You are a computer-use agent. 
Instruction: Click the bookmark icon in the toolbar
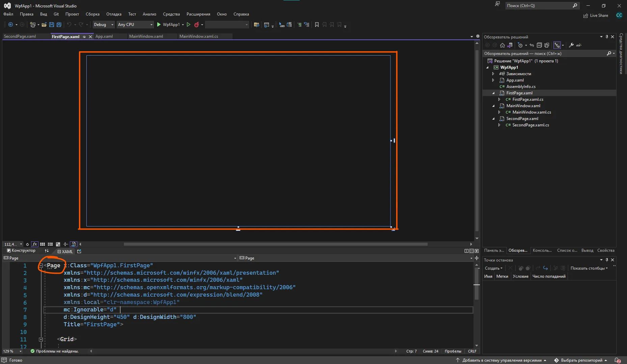[x=317, y=25]
